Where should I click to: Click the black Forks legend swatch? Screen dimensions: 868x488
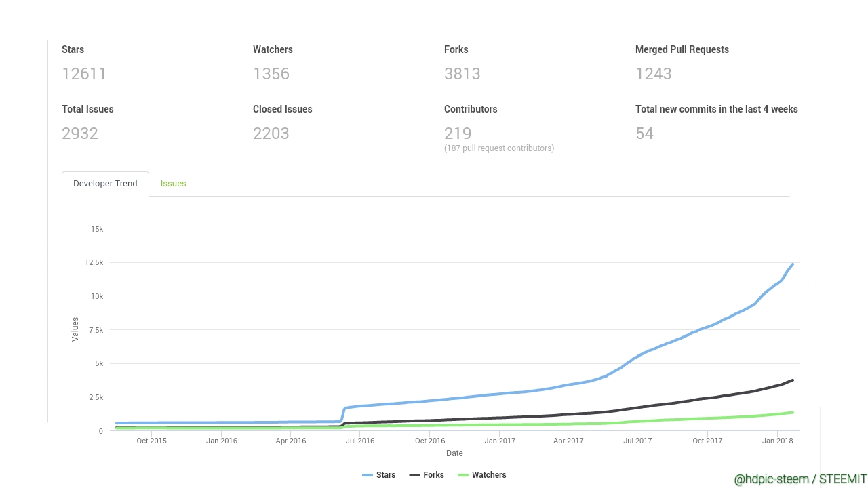click(414, 475)
